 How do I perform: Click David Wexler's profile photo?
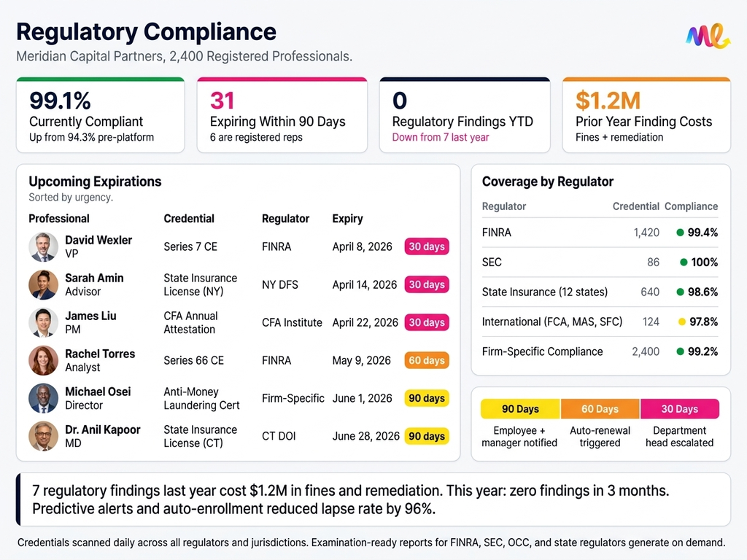click(x=43, y=247)
